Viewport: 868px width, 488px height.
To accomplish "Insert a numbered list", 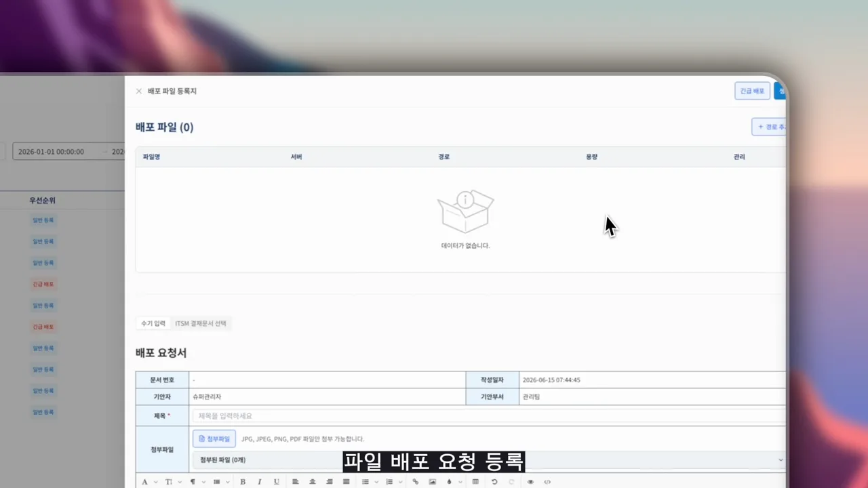I will tap(389, 482).
